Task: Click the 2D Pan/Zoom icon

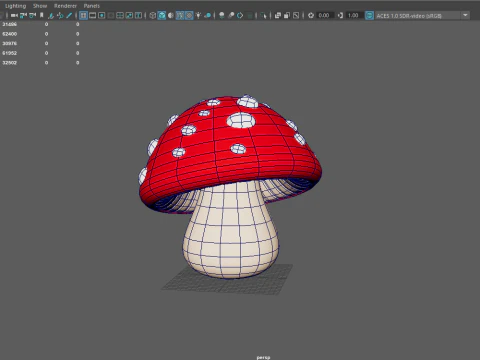Action: (60, 15)
